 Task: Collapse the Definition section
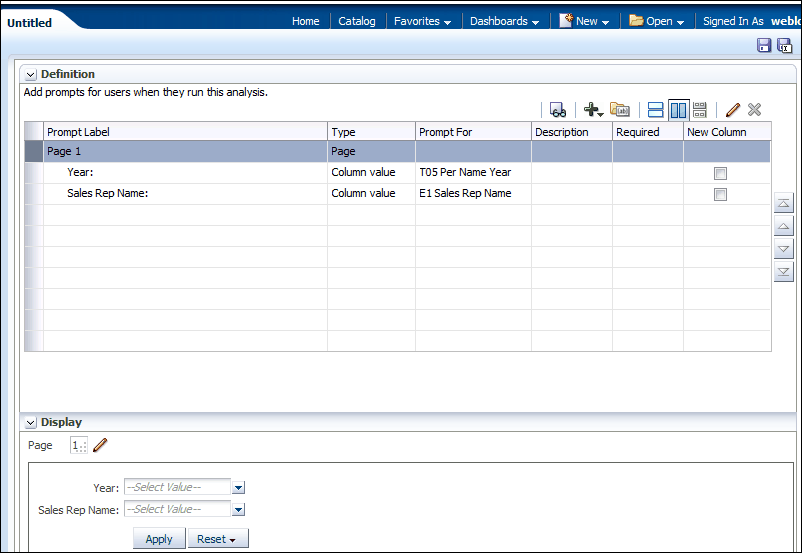coord(30,74)
